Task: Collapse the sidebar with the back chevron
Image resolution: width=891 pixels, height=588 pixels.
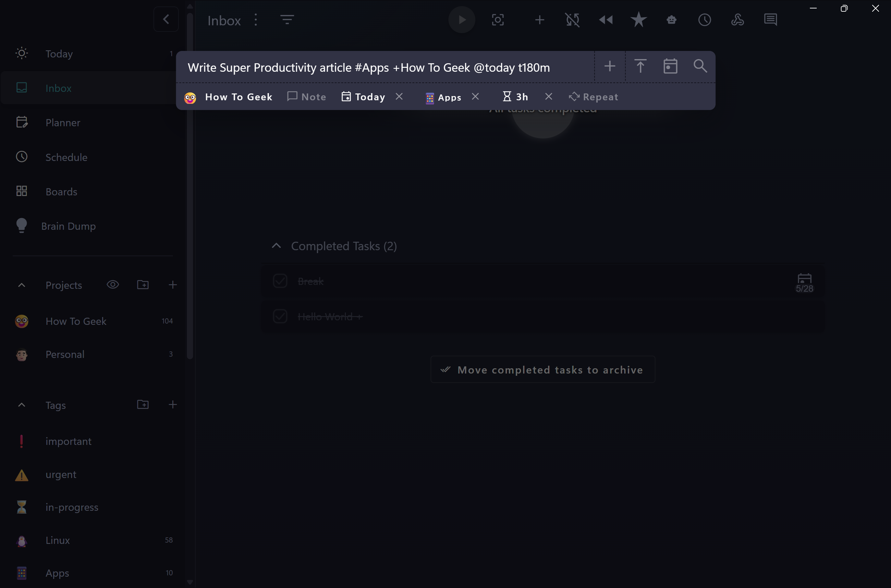Action: point(166,19)
